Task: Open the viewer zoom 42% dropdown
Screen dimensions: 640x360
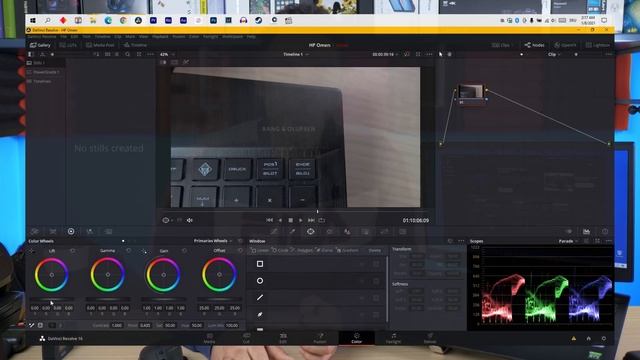Action: pos(167,54)
